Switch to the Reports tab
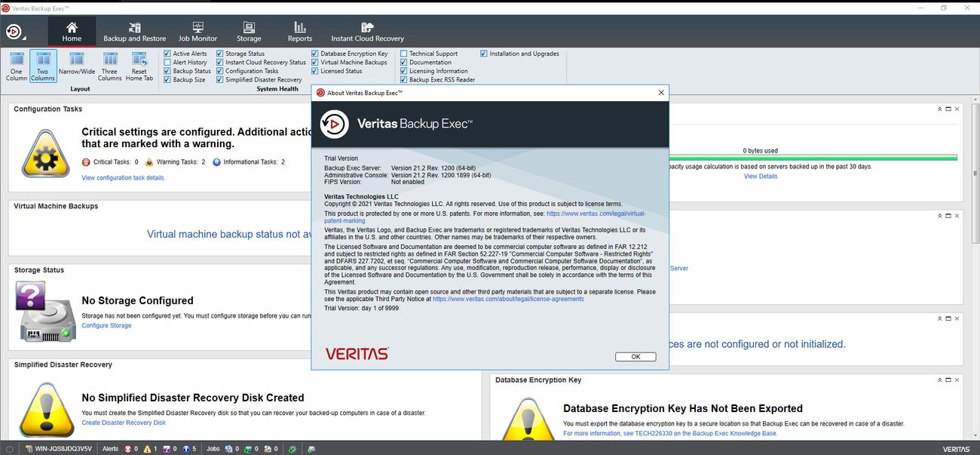The height and width of the screenshot is (455, 980). [x=300, y=32]
